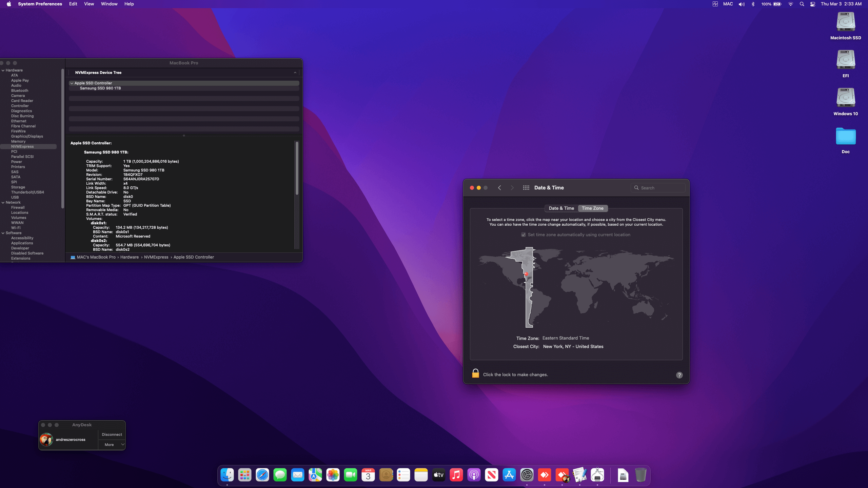The image size is (868, 488).
Task: Open Finder from the Dock
Action: click(227, 475)
